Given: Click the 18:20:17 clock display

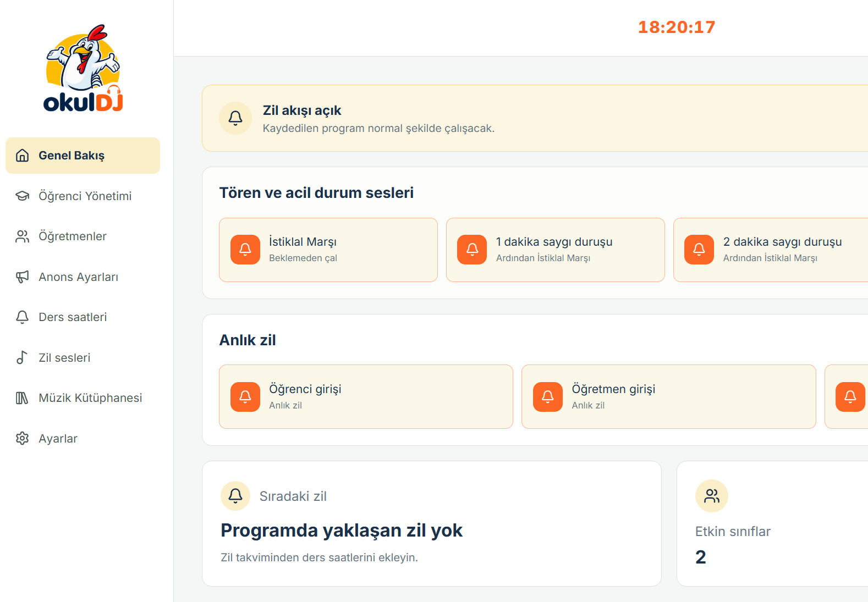Looking at the screenshot, I should [x=677, y=27].
